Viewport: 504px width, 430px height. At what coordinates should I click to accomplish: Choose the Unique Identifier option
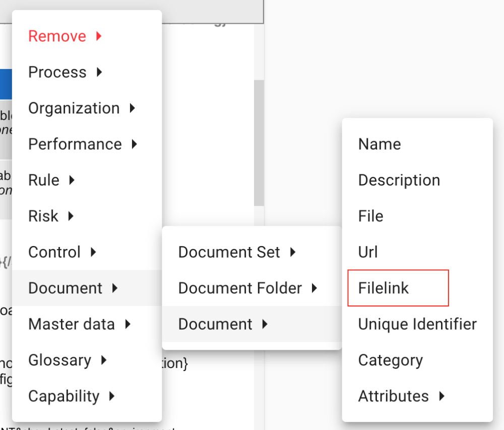417,324
